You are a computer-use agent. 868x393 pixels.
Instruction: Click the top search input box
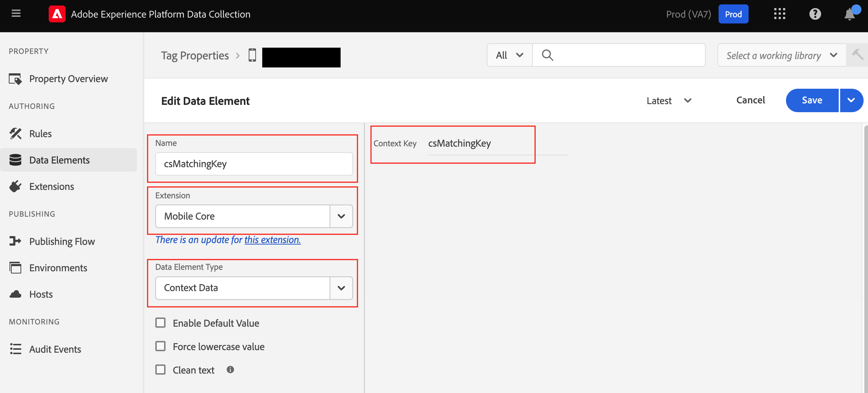tap(619, 55)
